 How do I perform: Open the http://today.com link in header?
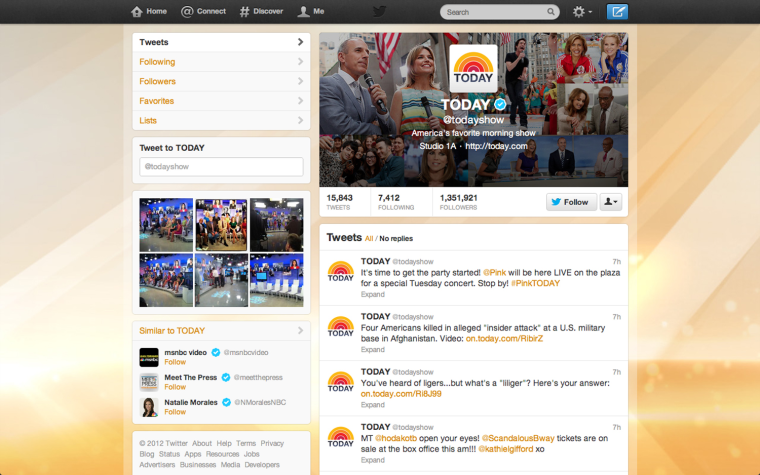496,146
